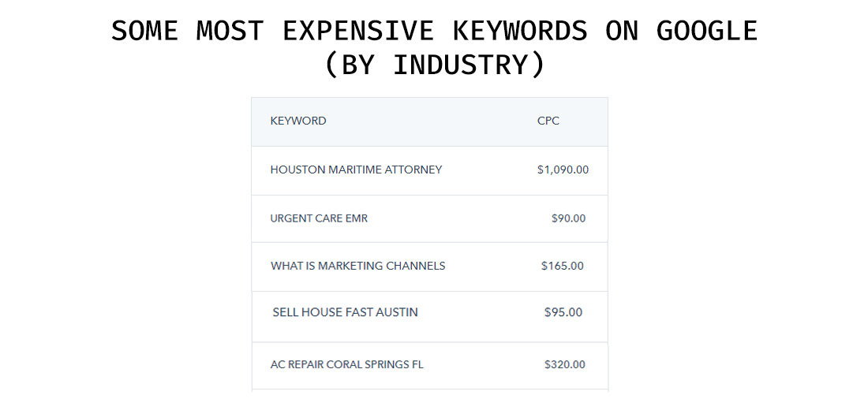Click the KEYWORD column header
The image size is (868, 410).
pyautogui.click(x=298, y=121)
